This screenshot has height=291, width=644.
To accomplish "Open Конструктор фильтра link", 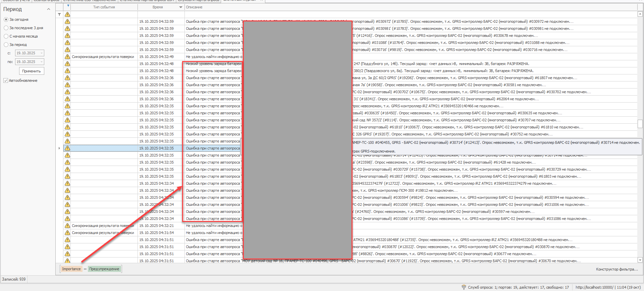I will (x=616, y=269).
